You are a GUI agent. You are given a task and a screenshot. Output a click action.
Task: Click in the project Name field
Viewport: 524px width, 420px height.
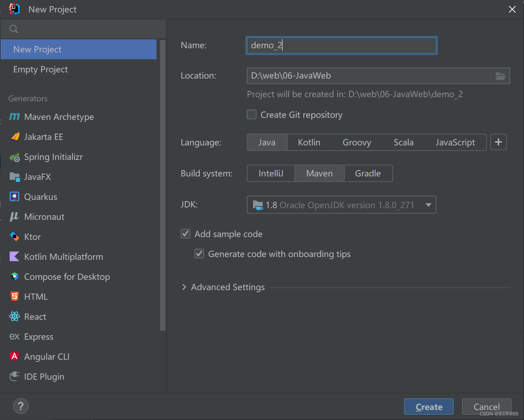click(x=342, y=45)
